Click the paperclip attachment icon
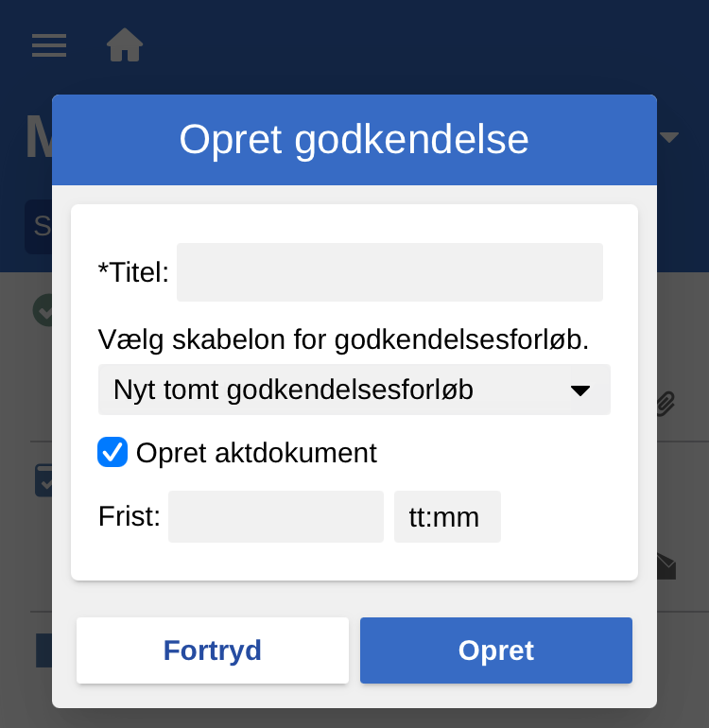Screen dimensions: 709x728 666,405
